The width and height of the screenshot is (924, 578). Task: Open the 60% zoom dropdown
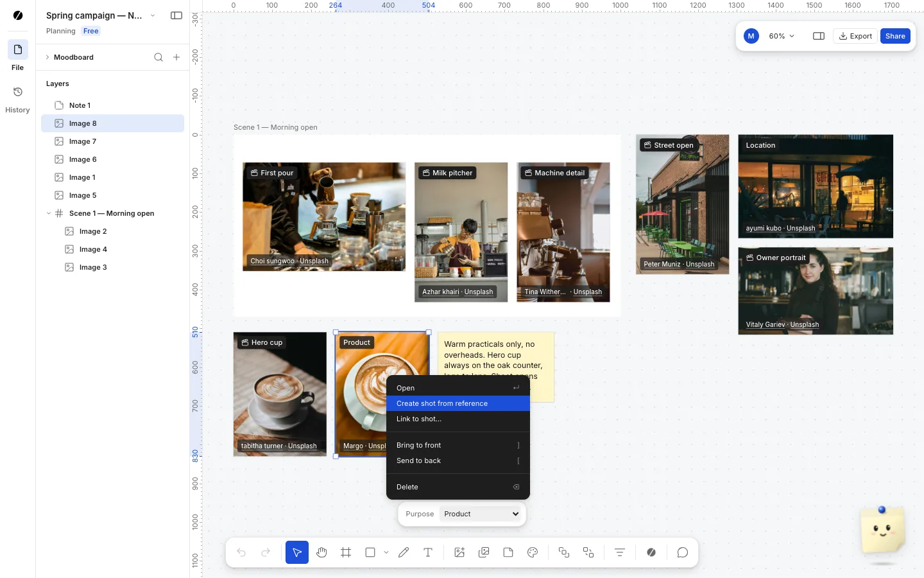tap(782, 36)
